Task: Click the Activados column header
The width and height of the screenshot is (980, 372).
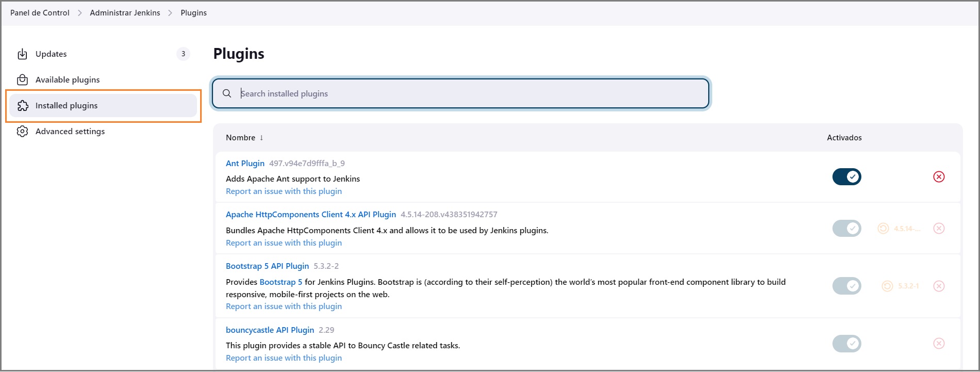Action: 844,138
